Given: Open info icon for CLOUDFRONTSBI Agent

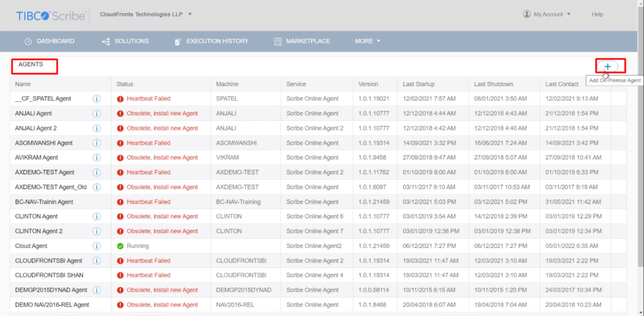Looking at the screenshot, I should [96, 261].
